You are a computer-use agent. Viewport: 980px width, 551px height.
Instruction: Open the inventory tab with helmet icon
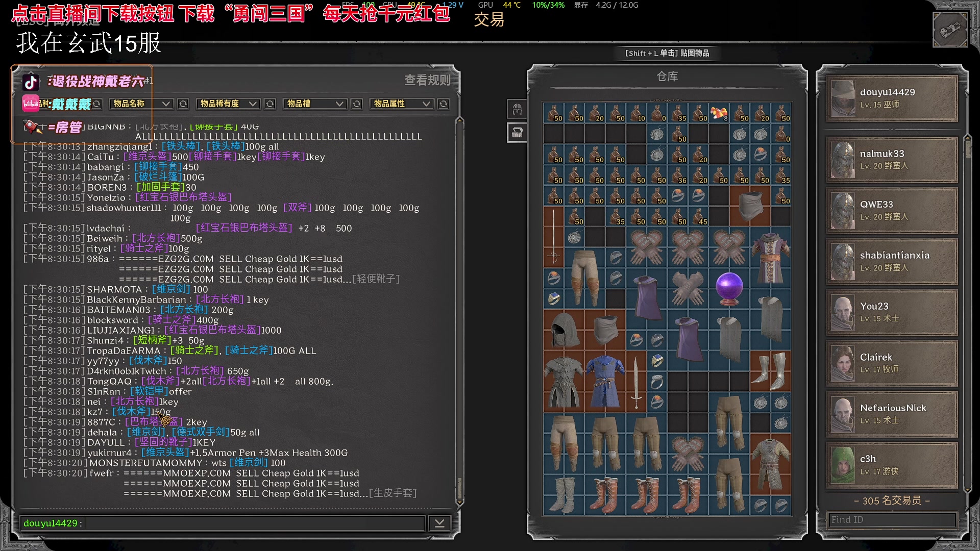tap(517, 109)
